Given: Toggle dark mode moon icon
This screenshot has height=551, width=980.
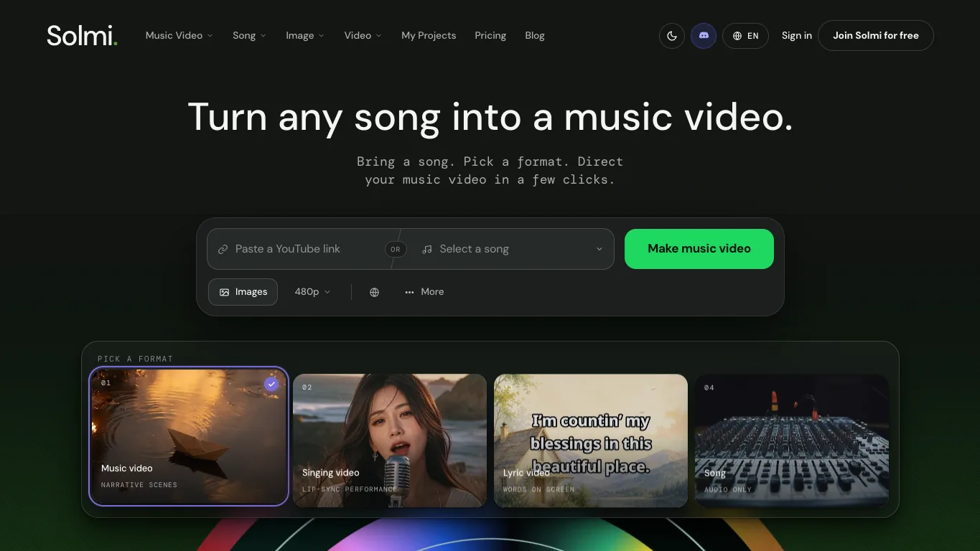Looking at the screenshot, I should (672, 36).
